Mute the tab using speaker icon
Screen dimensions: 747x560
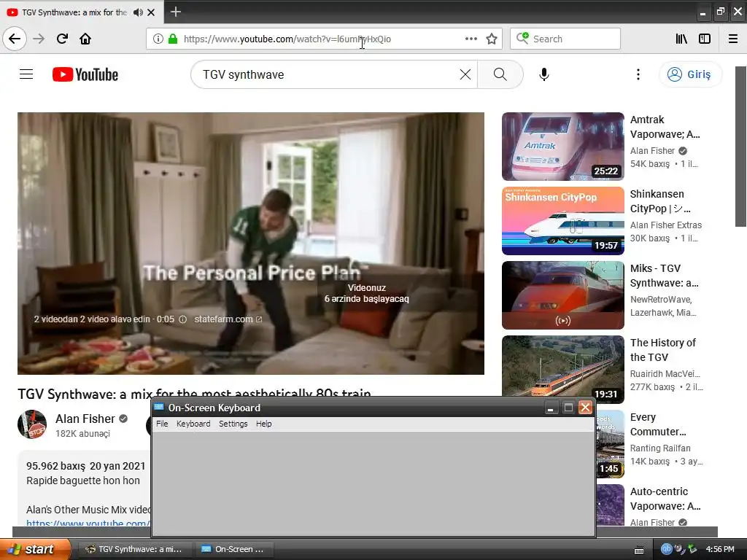coord(138,12)
